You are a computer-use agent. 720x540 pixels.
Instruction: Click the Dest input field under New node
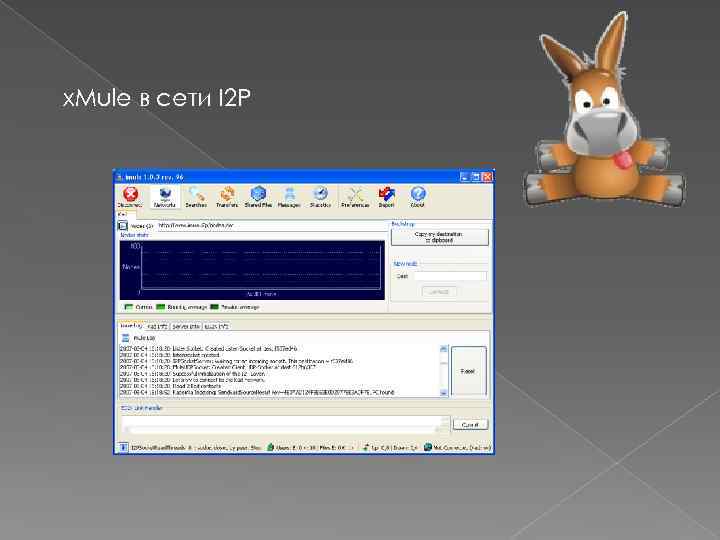tap(450, 276)
